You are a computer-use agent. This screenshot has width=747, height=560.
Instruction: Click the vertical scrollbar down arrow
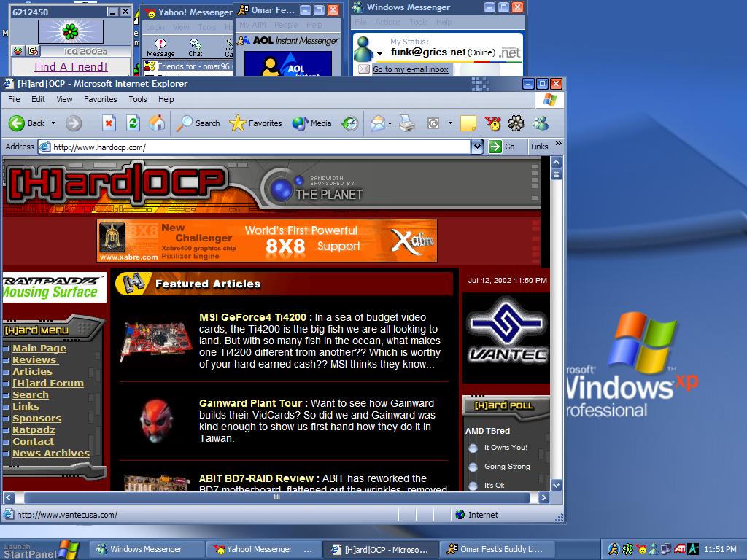tap(556, 485)
